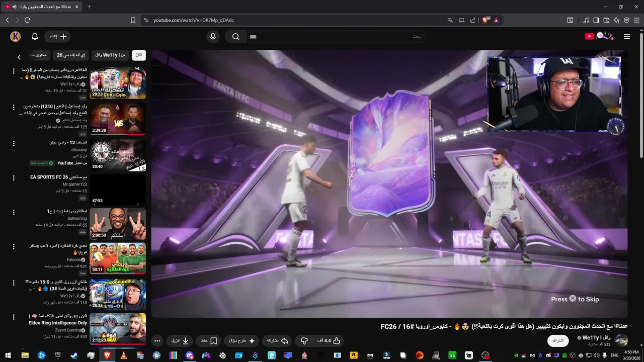Open the 3:39:38 debate video thumbnail
Image resolution: width=644 pixels, height=362 pixels.
(118, 119)
